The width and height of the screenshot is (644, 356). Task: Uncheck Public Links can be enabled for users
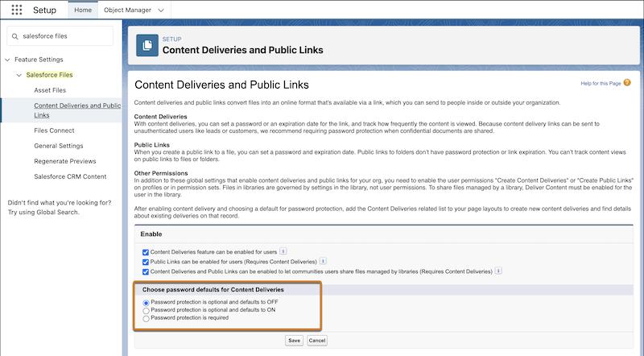coord(145,263)
